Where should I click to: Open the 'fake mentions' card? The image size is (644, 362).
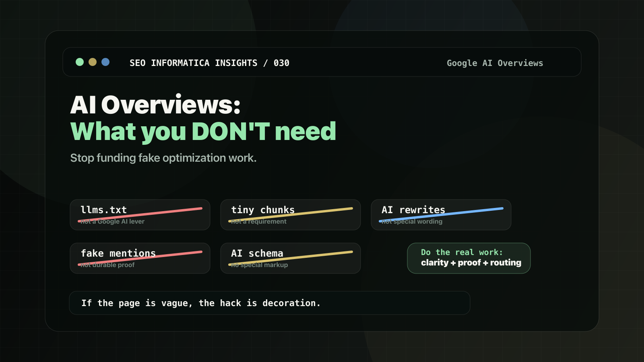tap(140, 258)
